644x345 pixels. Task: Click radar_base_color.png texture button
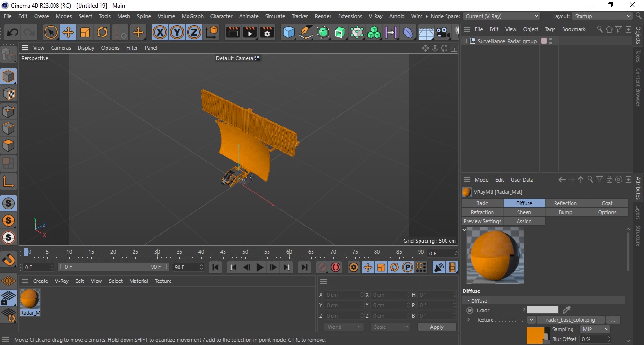click(572, 320)
